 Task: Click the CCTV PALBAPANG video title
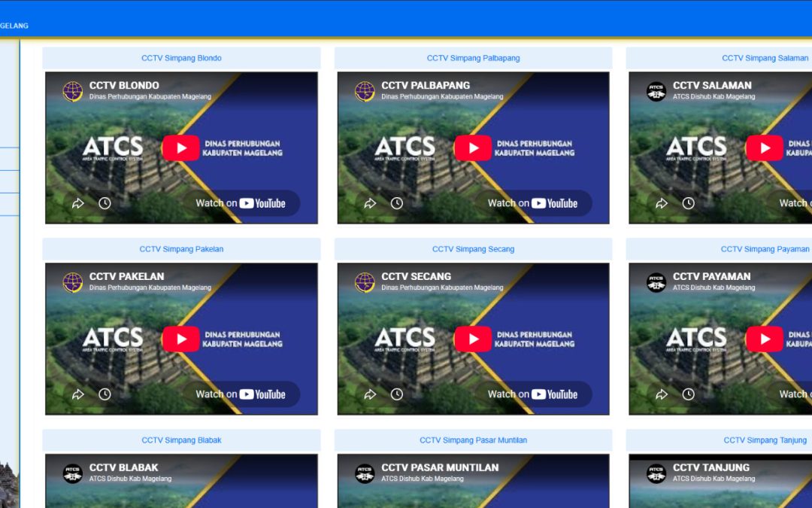tap(426, 86)
